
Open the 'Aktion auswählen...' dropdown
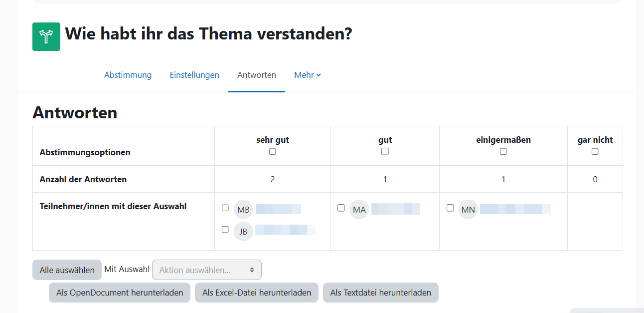coord(206,270)
